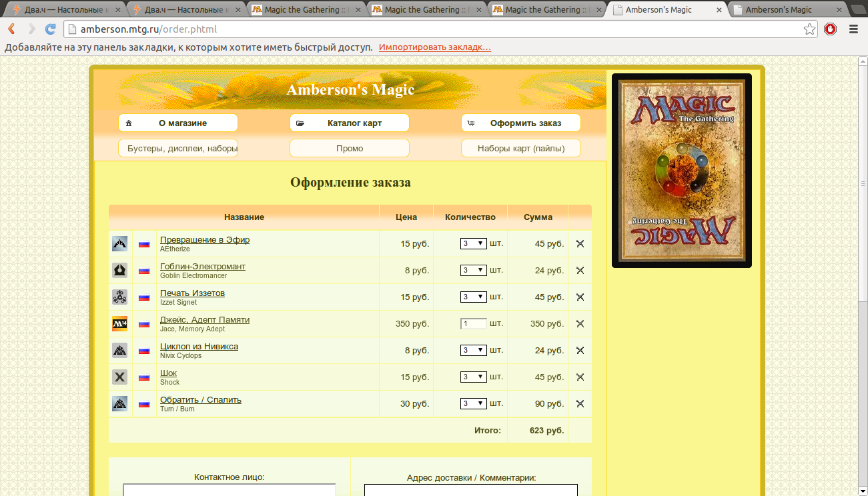Open card link Гоблин-Электромант

[x=203, y=267]
